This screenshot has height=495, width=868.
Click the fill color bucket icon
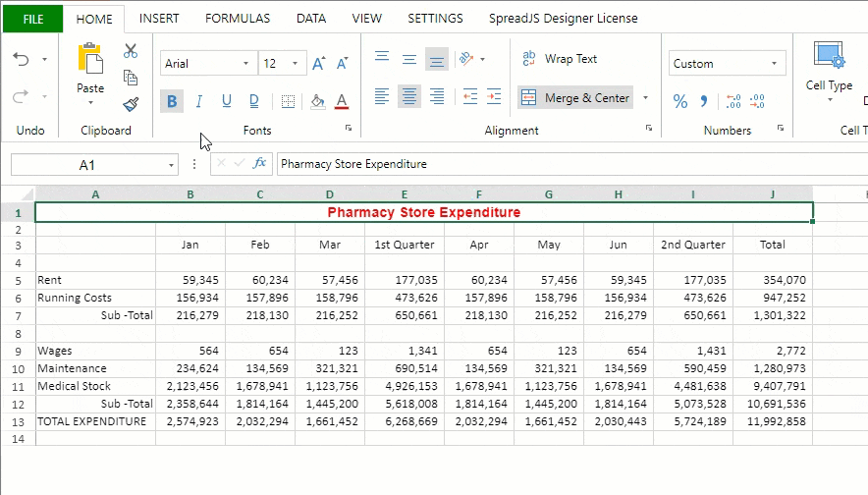click(317, 101)
